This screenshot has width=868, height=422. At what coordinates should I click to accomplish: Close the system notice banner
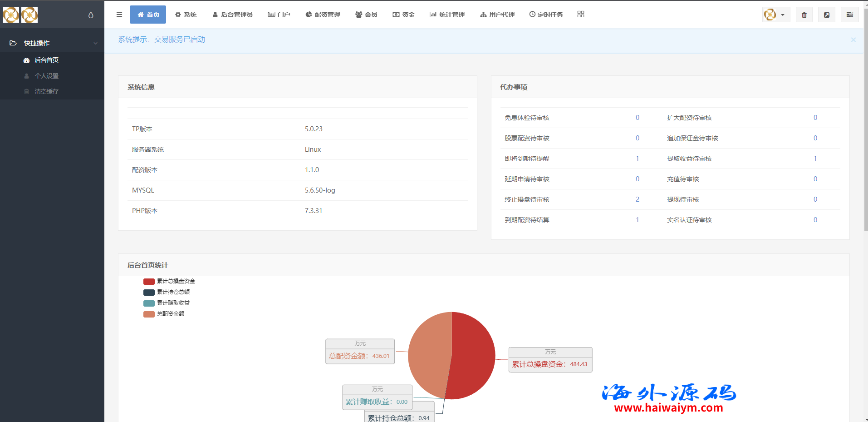[853, 40]
